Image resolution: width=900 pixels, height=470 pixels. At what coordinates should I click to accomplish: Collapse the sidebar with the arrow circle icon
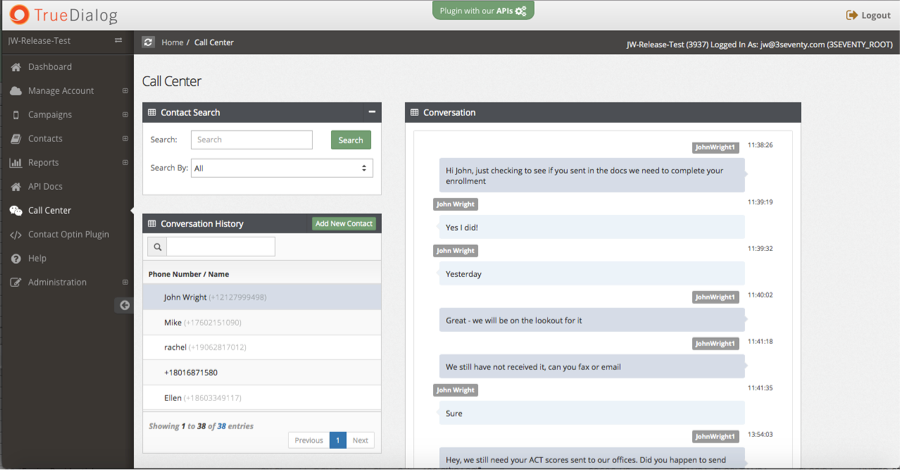click(125, 305)
